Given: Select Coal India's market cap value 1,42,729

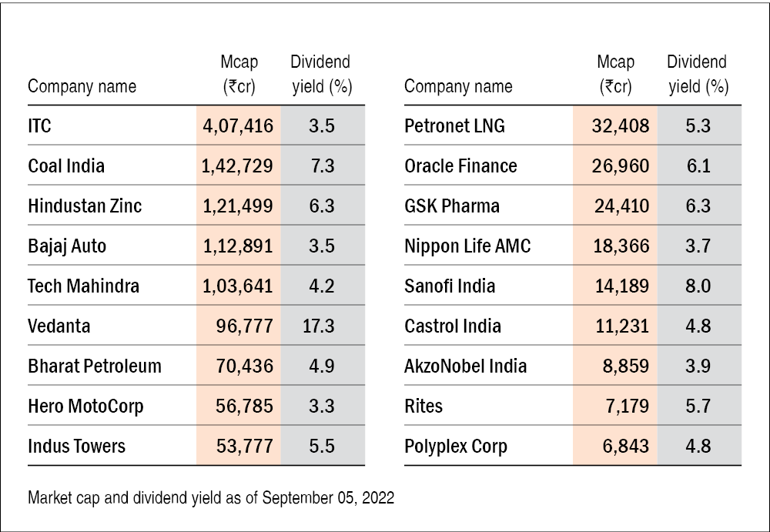Looking at the screenshot, I should click(x=237, y=166).
